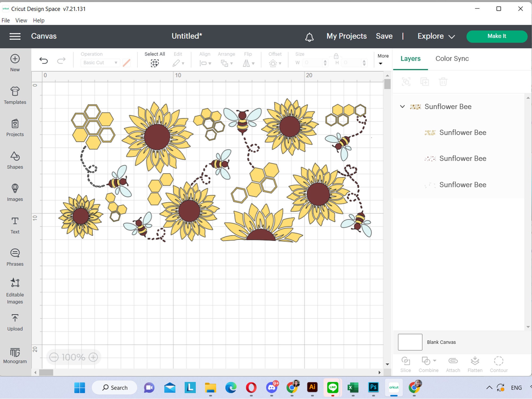Open My Projects
The image size is (532, 399).
[347, 36]
